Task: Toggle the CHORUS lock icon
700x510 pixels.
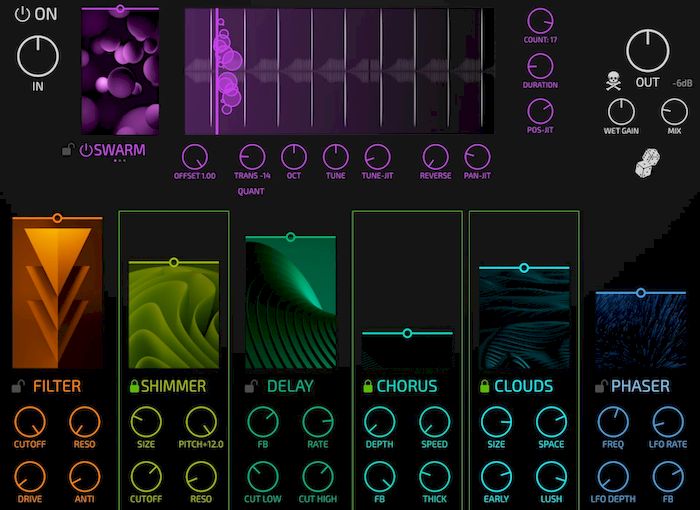Action: [x=368, y=386]
